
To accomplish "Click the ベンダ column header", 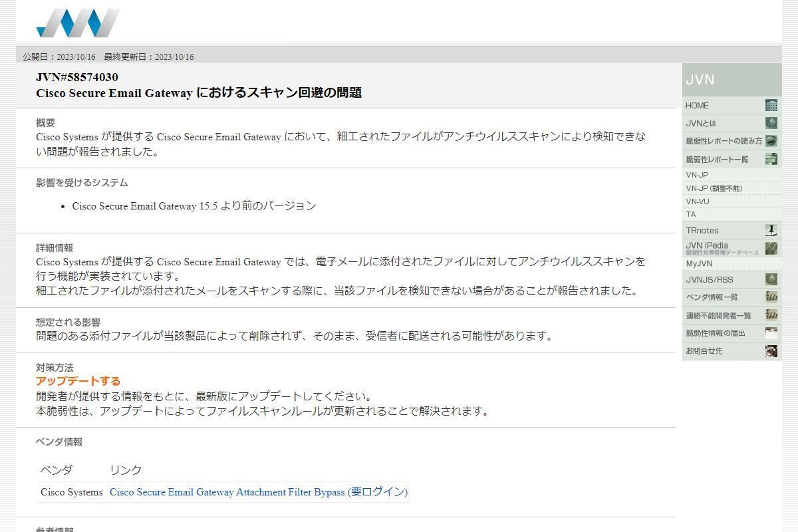I will click(x=57, y=470).
